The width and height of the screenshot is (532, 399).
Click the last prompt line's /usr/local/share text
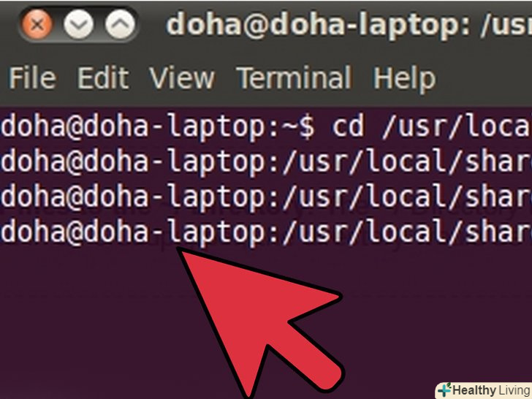(407, 233)
